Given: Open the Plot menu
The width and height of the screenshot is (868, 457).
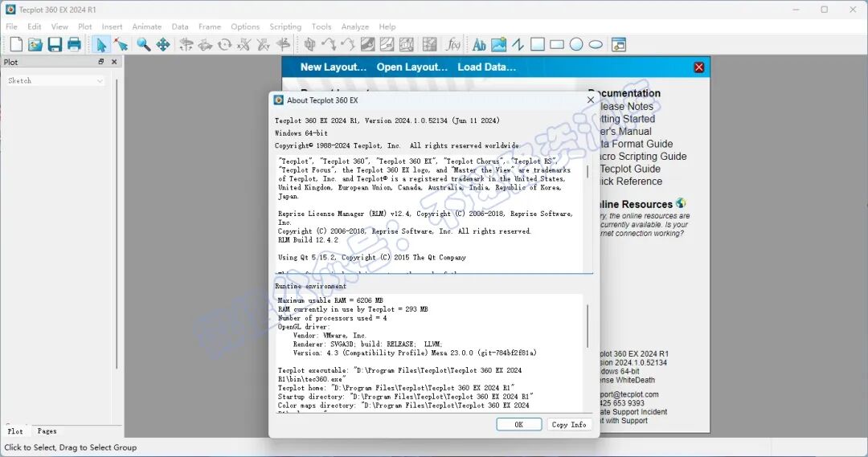Looking at the screenshot, I should pyautogui.click(x=84, y=27).
